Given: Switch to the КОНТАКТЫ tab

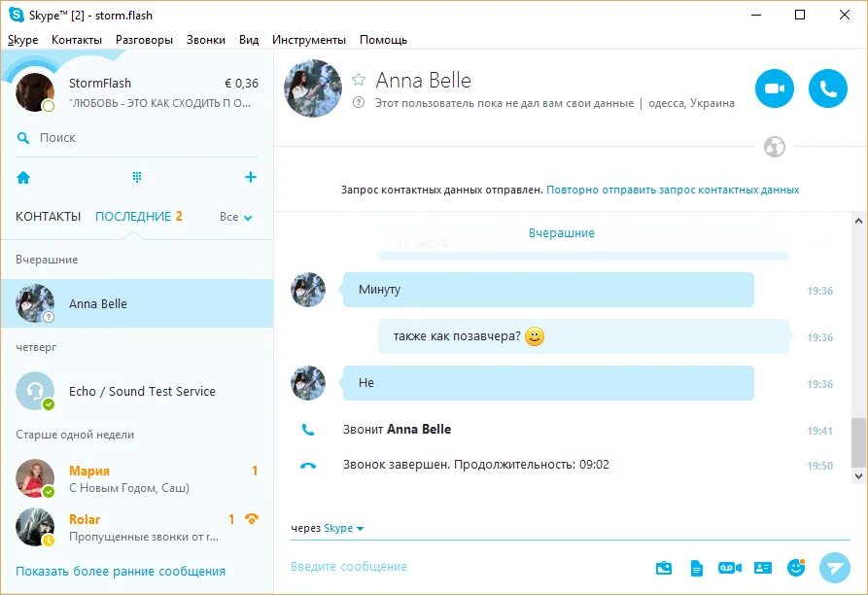Looking at the screenshot, I should pos(49,217).
